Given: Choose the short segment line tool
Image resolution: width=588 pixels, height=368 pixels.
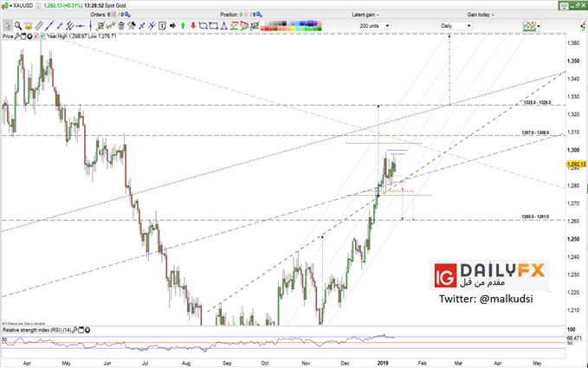Looking at the screenshot, I should (60, 26).
